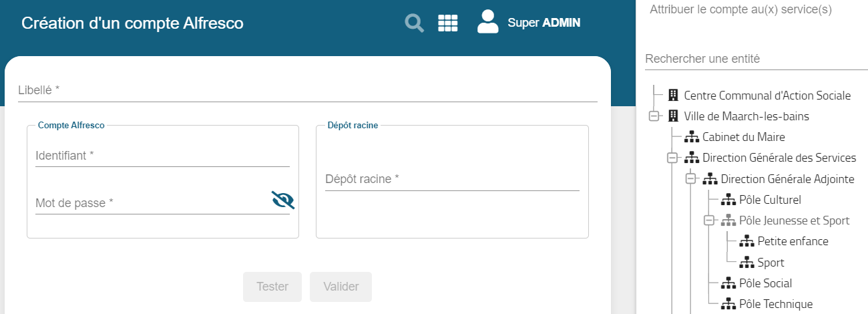Collapse the Ville de Maarch-les-bains node
This screenshot has height=314, width=868.
pos(654,116)
